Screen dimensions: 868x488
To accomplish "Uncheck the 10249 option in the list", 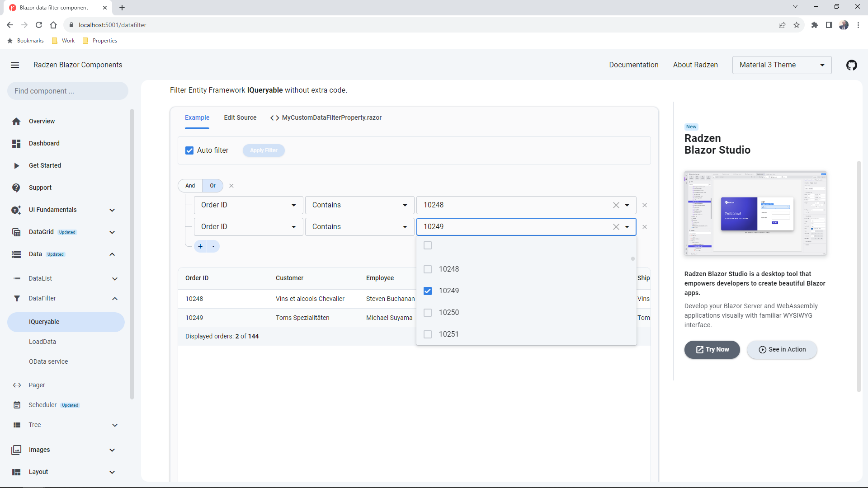I will click(428, 291).
